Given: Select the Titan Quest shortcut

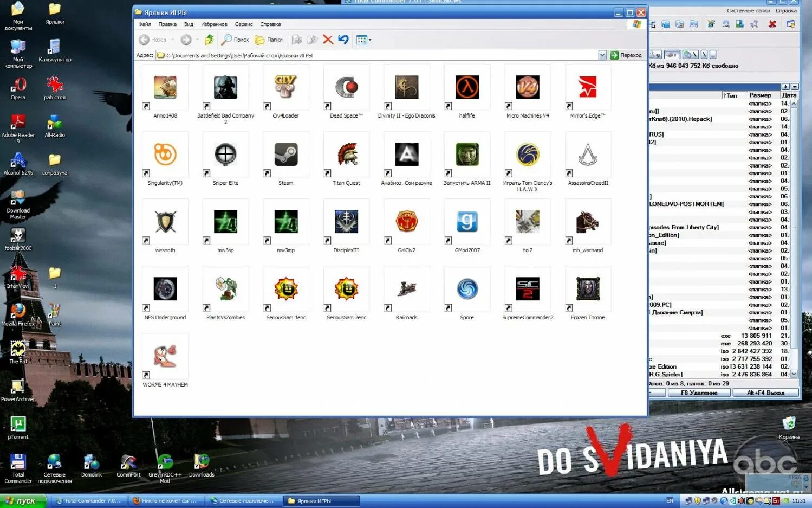Looking at the screenshot, I should (346, 155).
